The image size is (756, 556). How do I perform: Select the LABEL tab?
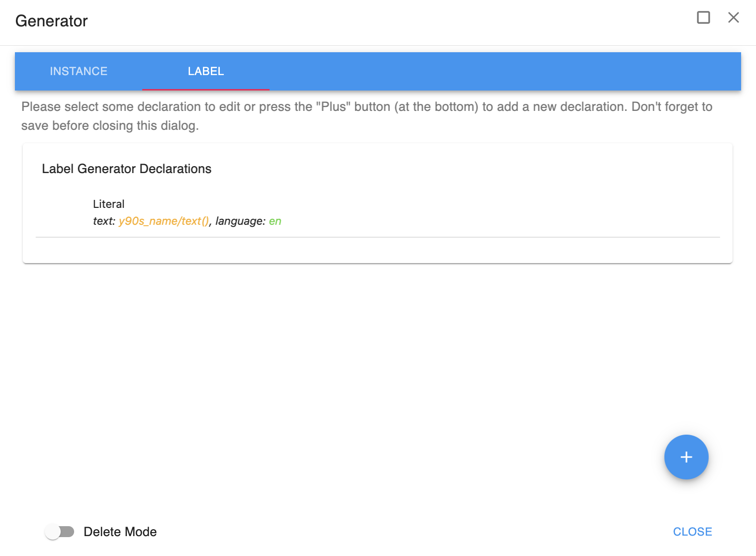click(x=206, y=71)
